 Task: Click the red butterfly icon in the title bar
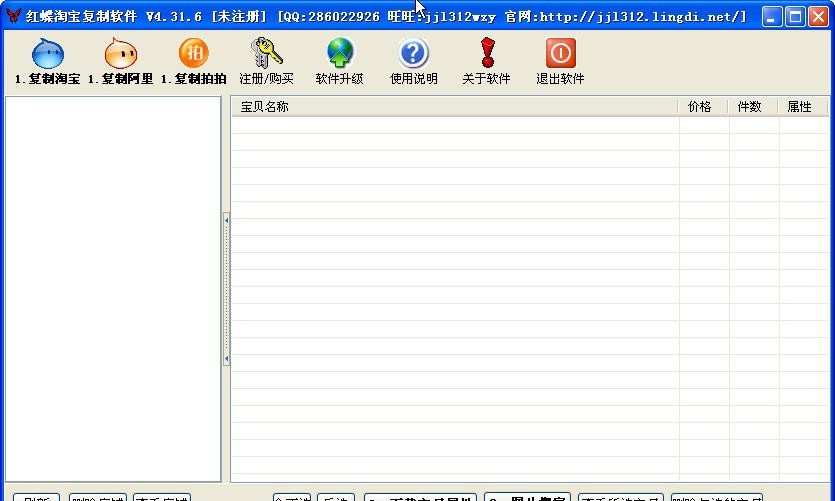pyautogui.click(x=13, y=16)
